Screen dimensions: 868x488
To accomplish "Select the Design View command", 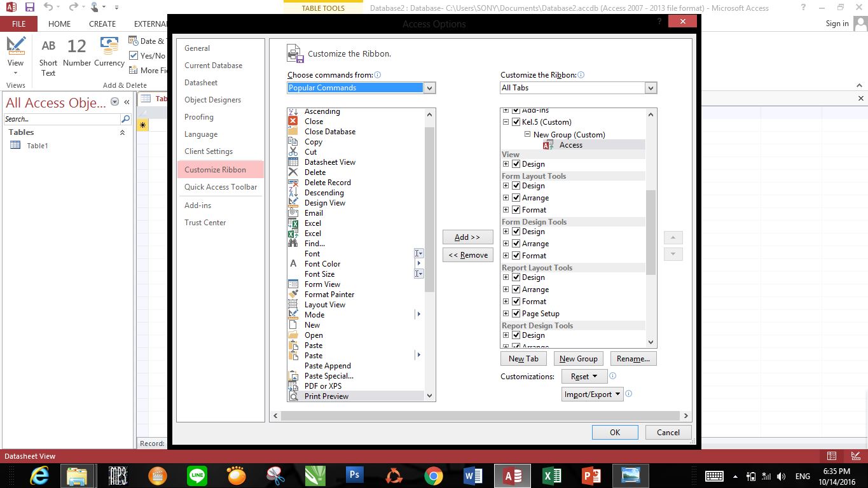I will [355, 203].
